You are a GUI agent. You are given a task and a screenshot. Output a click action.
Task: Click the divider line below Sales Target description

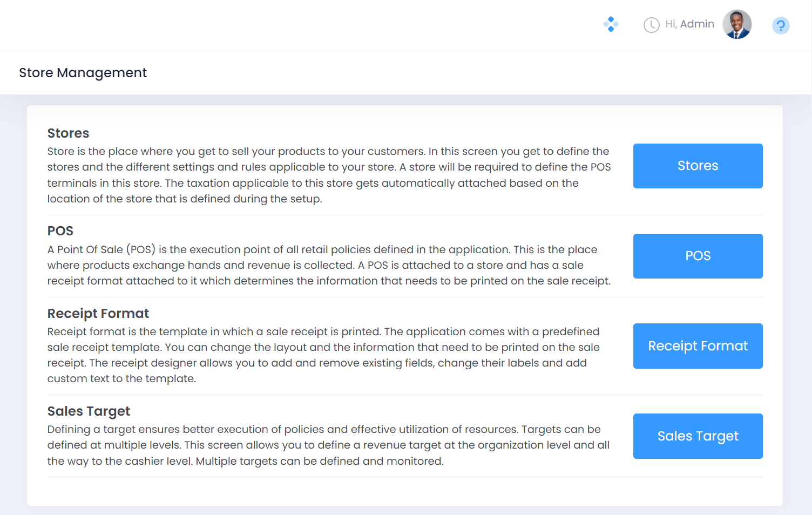405,477
